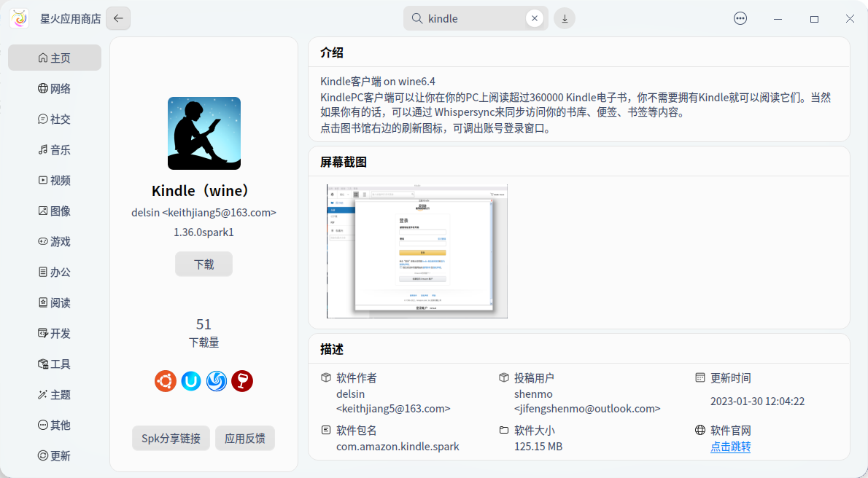Screen dimensions: 868x478
Task: Focus the search field containing kindle
Action: click(x=476, y=18)
